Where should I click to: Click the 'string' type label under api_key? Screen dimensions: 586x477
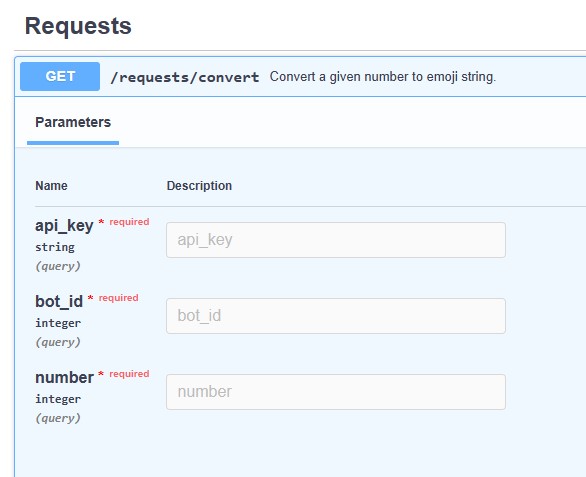click(55, 247)
